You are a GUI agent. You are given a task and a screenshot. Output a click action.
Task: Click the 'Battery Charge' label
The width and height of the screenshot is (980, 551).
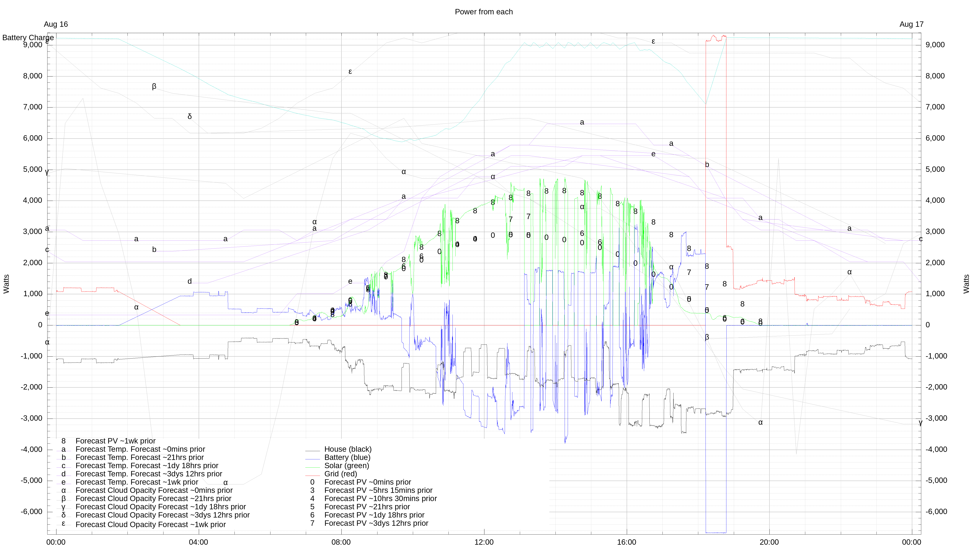pos(28,38)
